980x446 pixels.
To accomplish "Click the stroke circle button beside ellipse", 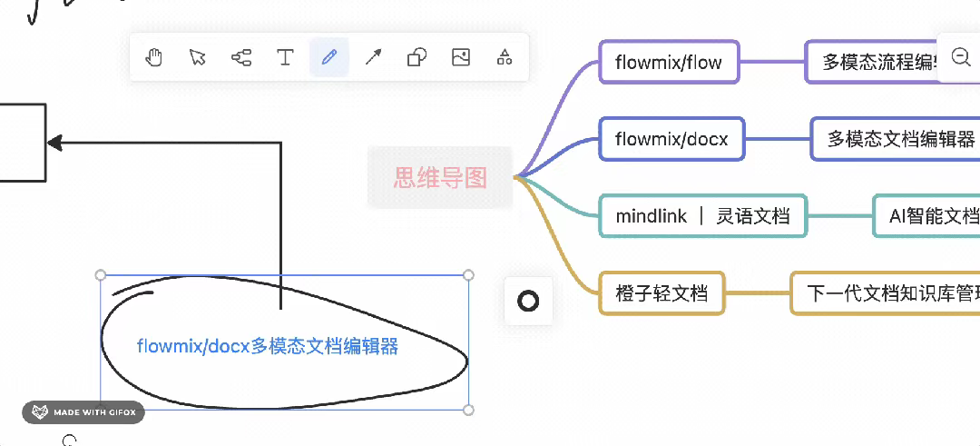I will 529,301.
